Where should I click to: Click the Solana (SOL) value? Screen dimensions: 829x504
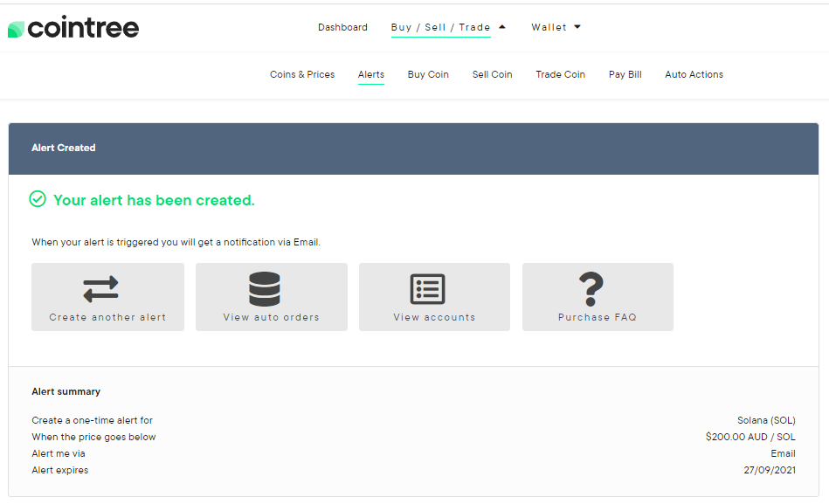coord(767,420)
